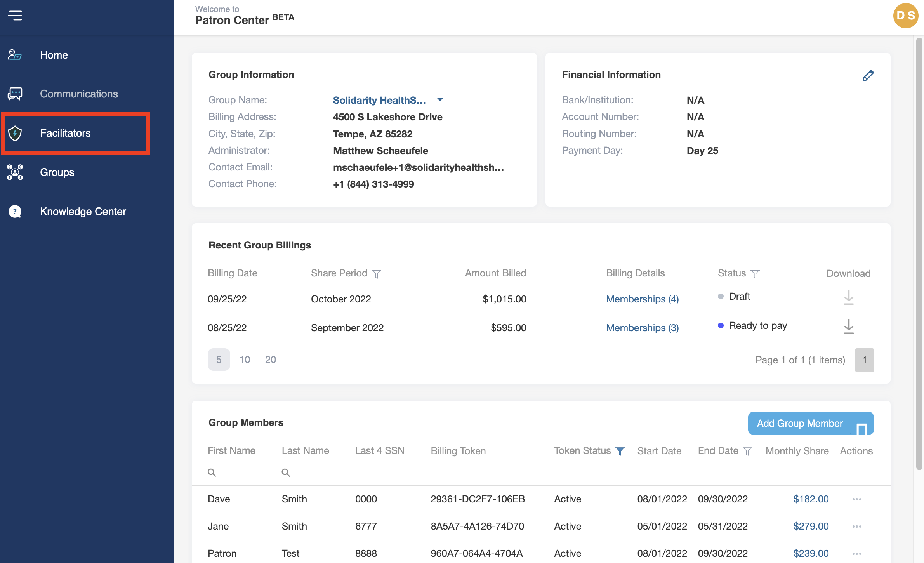Click the Add Group Member button
The image size is (924, 563).
(x=799, y=424)
